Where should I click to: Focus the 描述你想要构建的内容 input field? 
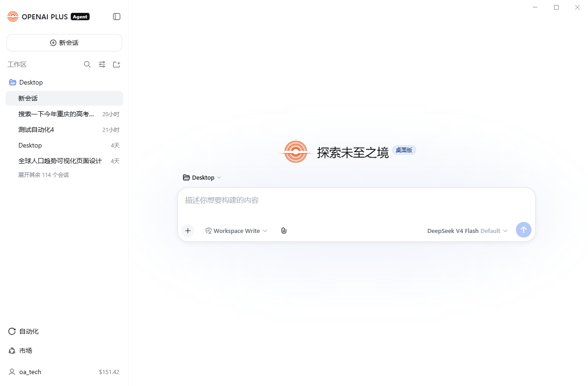(356, 200)
